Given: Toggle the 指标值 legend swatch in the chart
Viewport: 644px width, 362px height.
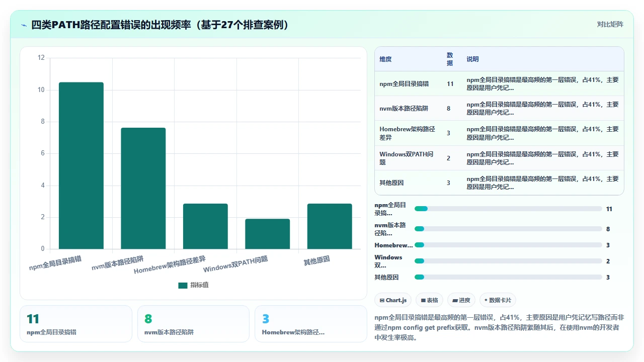Looking at the screenshot, I should tap(183, 285).
